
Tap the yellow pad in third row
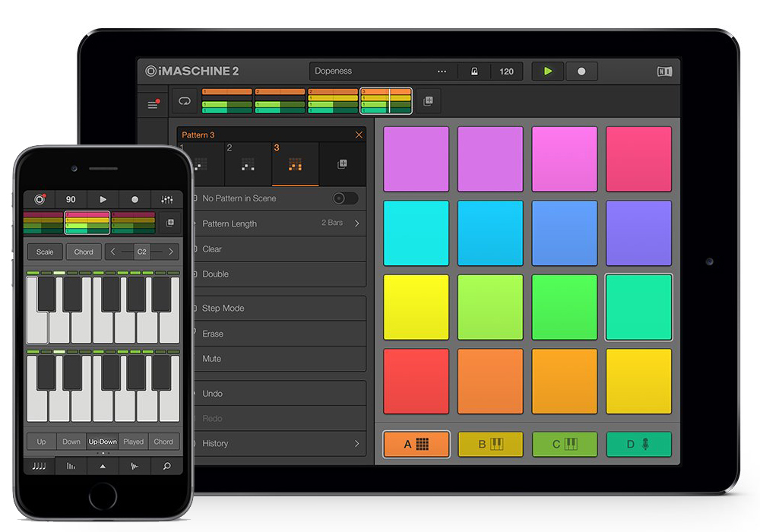point(416,307)
